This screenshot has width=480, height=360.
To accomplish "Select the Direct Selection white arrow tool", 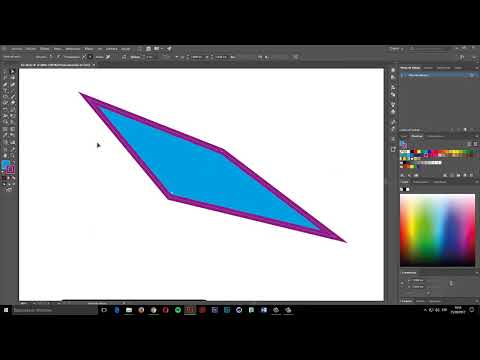I will 13,71.
